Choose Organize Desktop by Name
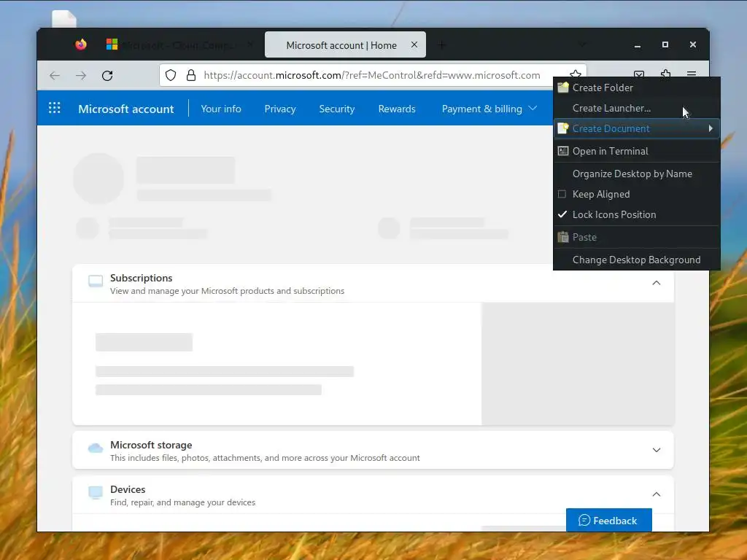 click(636, 174)
